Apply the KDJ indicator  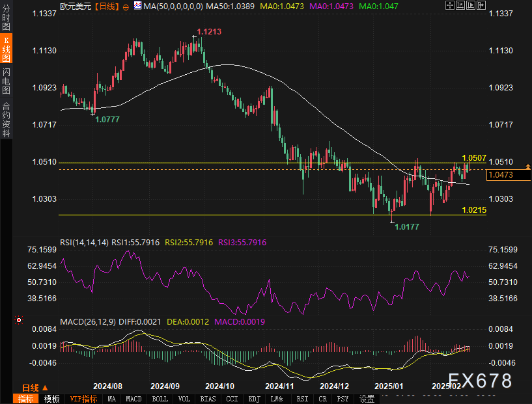pyautogui.click(x=255, y=399)
